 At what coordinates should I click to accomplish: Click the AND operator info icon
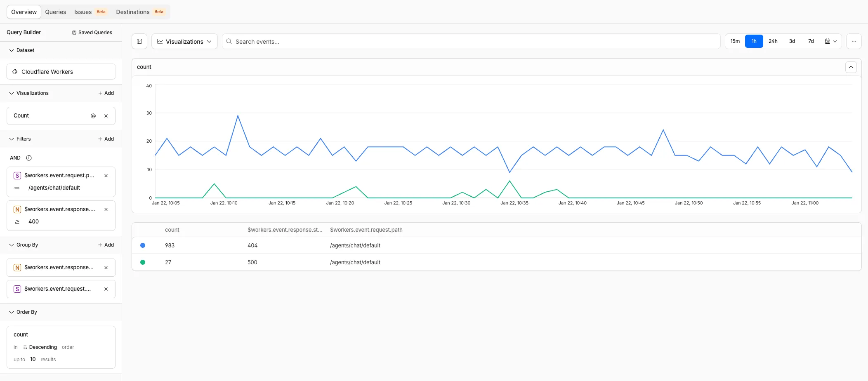(x=29, y=158)
